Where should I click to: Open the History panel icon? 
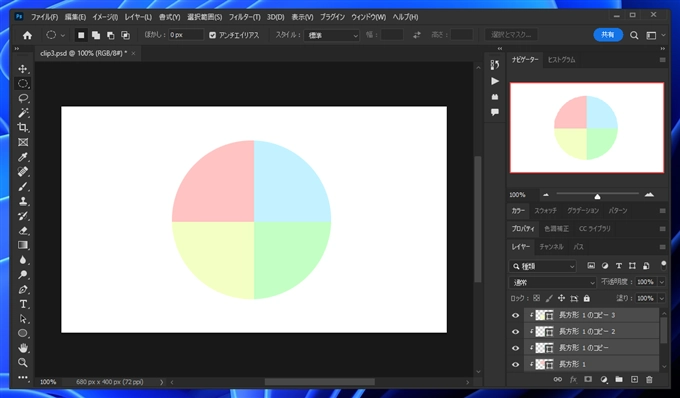coord(495,65)
